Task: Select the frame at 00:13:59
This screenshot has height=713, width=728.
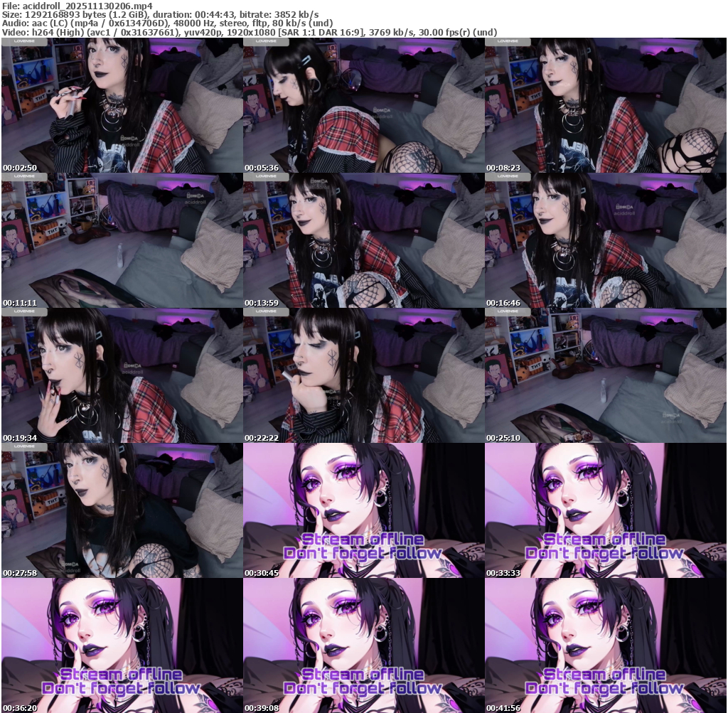Action: (363, 240)
